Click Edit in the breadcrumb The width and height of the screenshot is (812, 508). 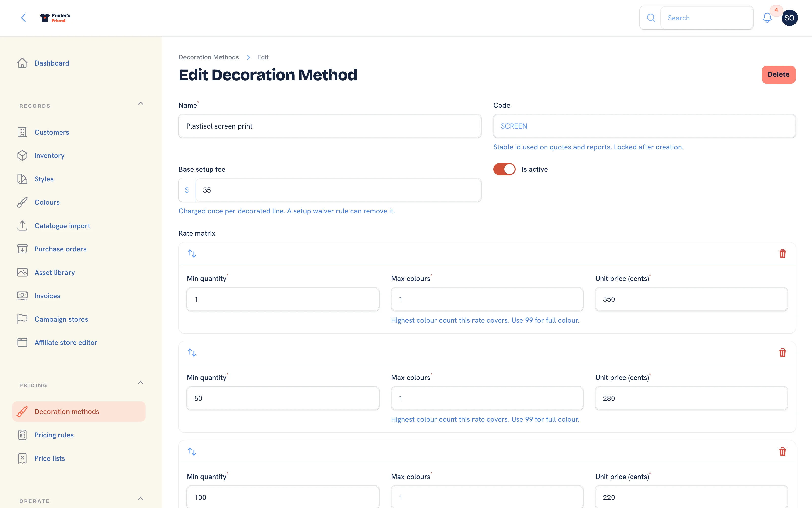(x=263, y=57)
